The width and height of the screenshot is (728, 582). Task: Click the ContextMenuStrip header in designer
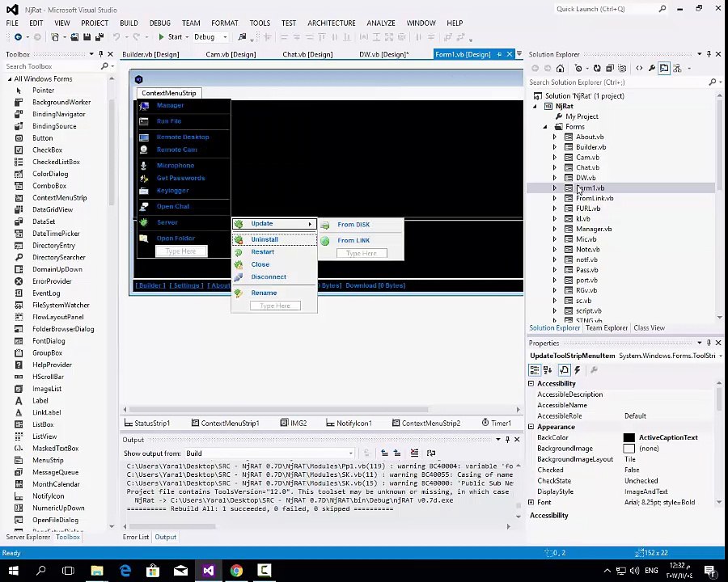coord(169,93)
